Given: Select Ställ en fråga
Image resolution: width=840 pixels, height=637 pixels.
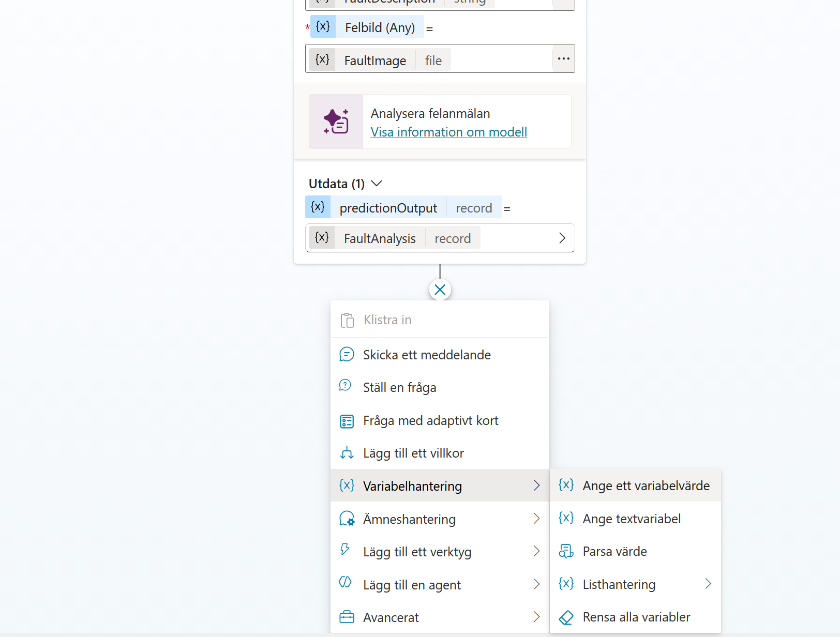Looking at the screenshot, I should point(440,387).
